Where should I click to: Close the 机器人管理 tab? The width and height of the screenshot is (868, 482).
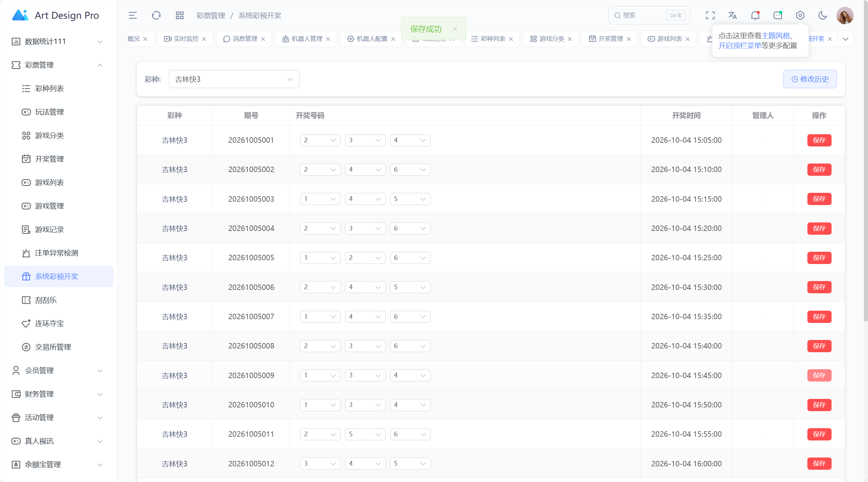point(328,39)
